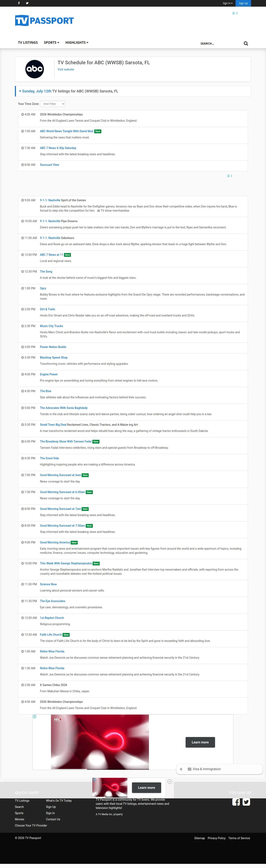The image size is (266, 868).
Task: Expand the Sports menu
Action: click(52, 42)
